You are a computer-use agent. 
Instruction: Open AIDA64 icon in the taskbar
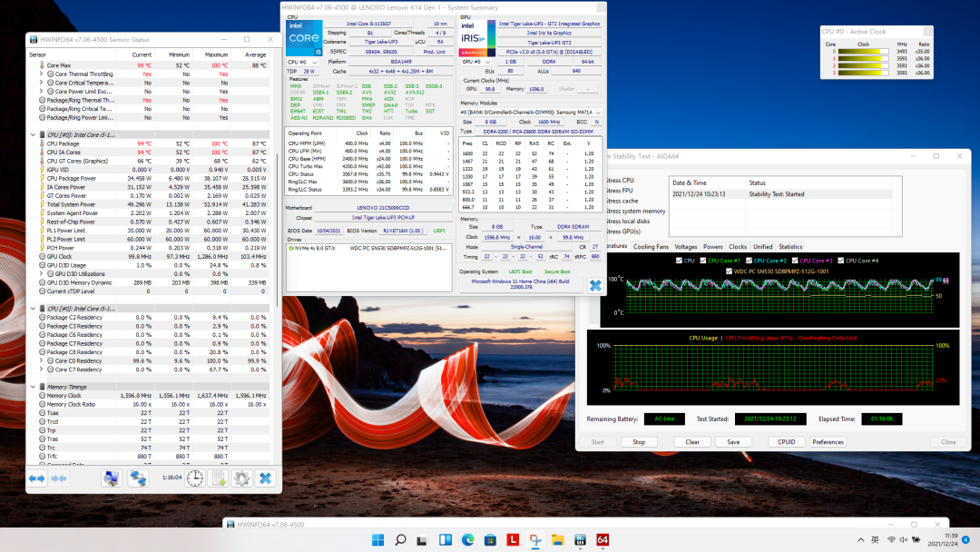[603, 539]
